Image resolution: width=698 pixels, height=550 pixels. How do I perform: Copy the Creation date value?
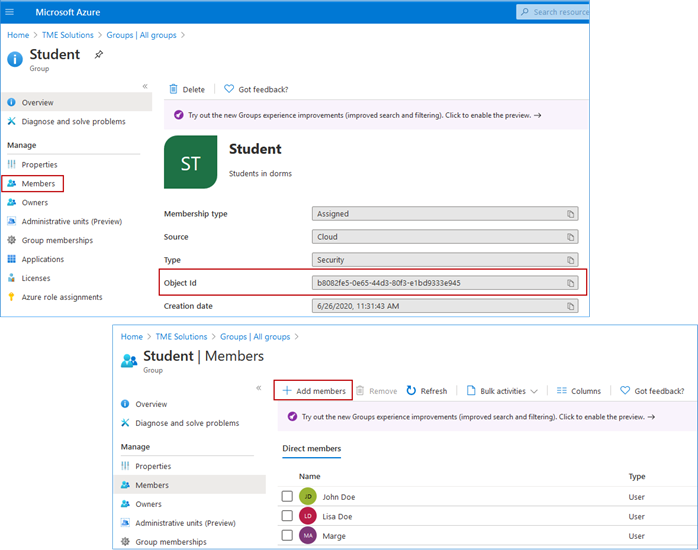coord(570,306)
